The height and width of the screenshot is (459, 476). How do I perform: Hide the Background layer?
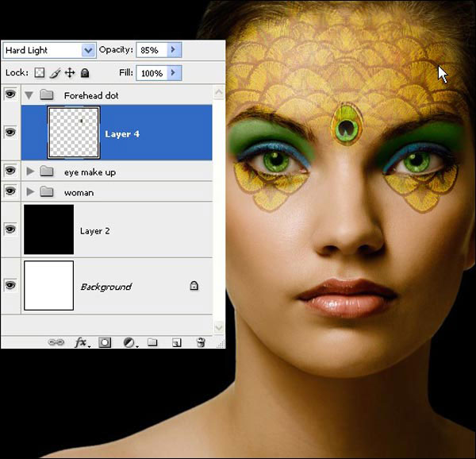click(10, 285)
